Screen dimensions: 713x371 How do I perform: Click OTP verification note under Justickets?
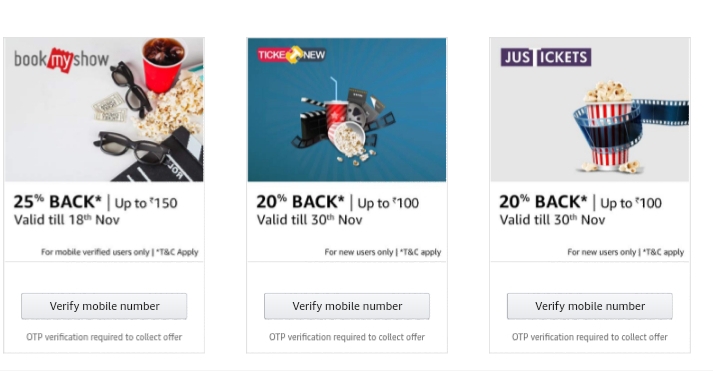pyautogui.click(x=590, y=337)
